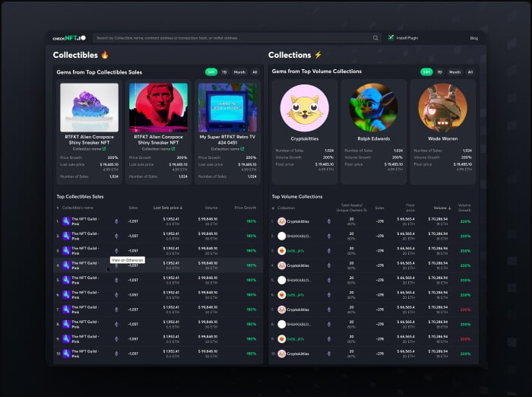Click the CheckNFT.io logo
This screenshot has height=397, width=532.
click(x=68, y=38)
